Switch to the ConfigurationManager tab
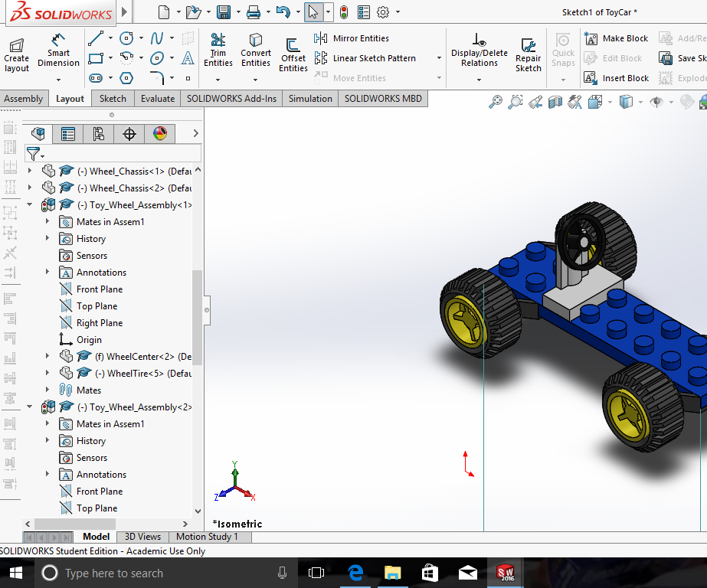Image resolution: width=707 pixels, height=588 pixels. [x=99, y=133]
